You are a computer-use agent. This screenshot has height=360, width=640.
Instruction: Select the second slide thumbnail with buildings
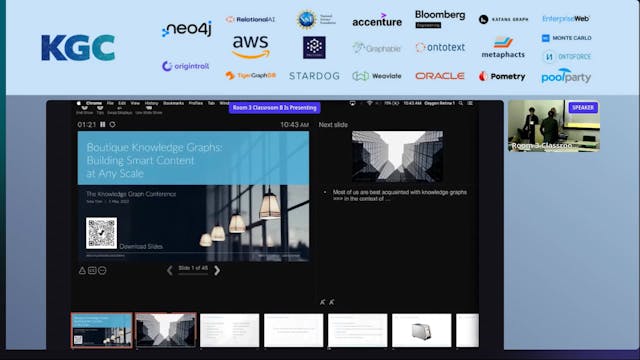(165, 330)
